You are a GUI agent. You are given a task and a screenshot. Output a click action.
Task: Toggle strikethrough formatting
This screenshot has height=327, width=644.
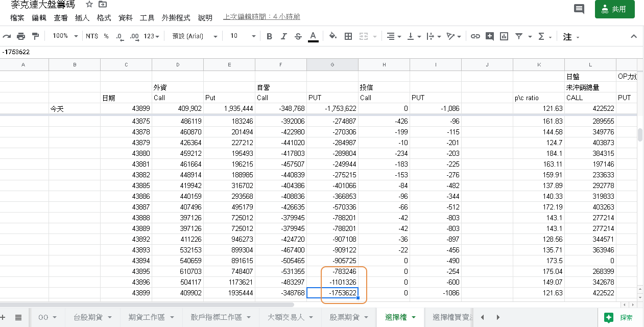[x=298, y=36]
